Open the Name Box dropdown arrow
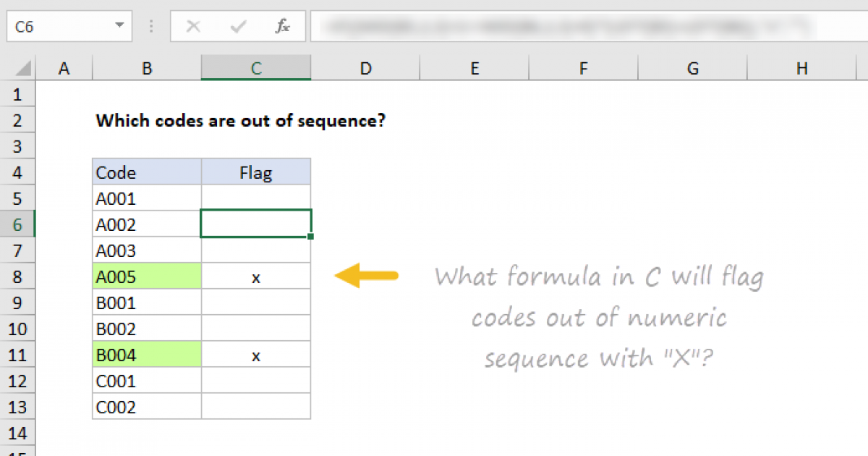 tap(121, 26)
